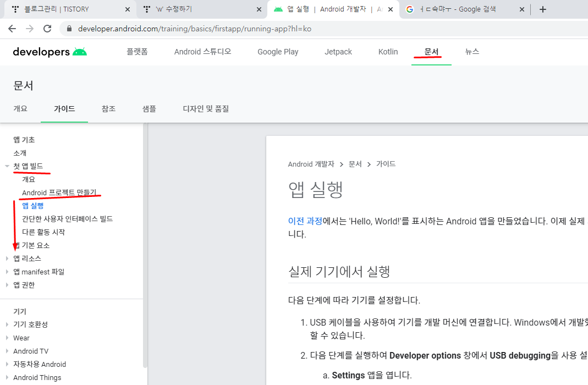Screen dimensions: 588x385
Task: Select the 샘플 sub-tab
Action: tap(149, 109)
